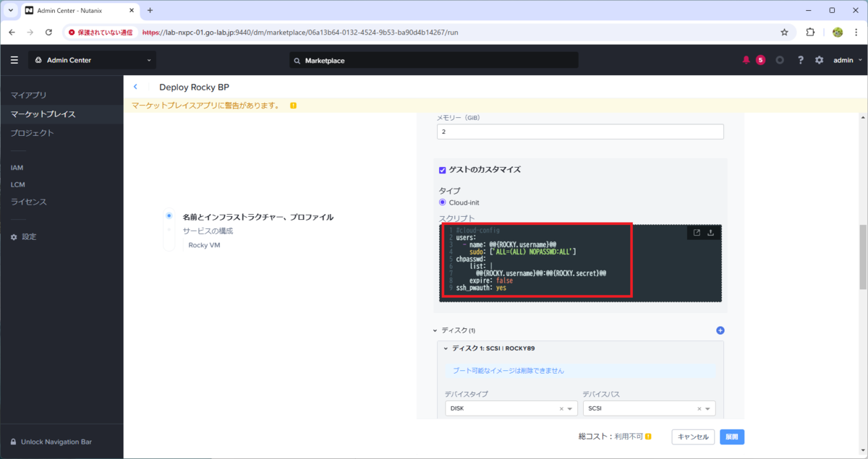868x459 pixels.
Task: Select the Cloud-init radio button
Action: pyautogui.click(x=443, y=202)
